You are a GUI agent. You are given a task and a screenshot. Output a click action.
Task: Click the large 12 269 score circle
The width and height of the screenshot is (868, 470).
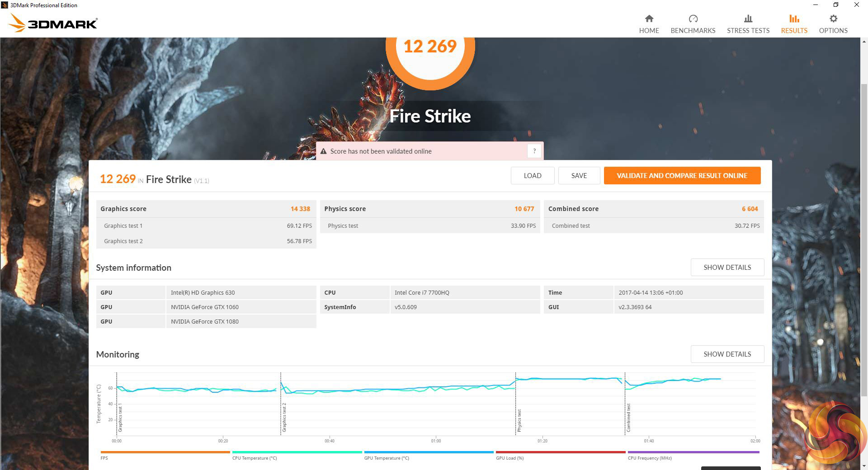point(430,47)
